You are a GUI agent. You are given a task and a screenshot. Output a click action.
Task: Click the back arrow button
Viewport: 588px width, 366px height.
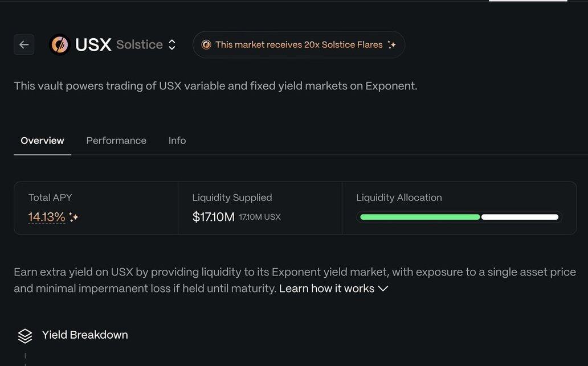(x=24, y=44)
